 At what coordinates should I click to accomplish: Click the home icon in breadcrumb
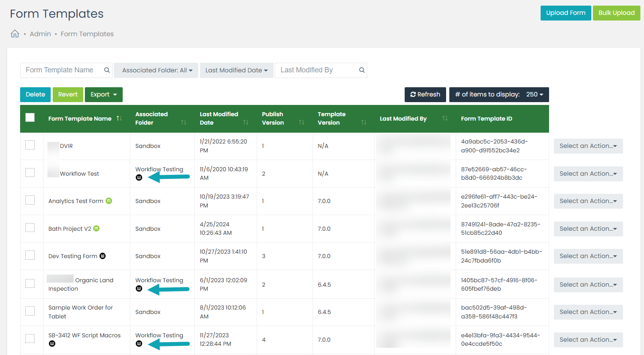click(15, 34)
